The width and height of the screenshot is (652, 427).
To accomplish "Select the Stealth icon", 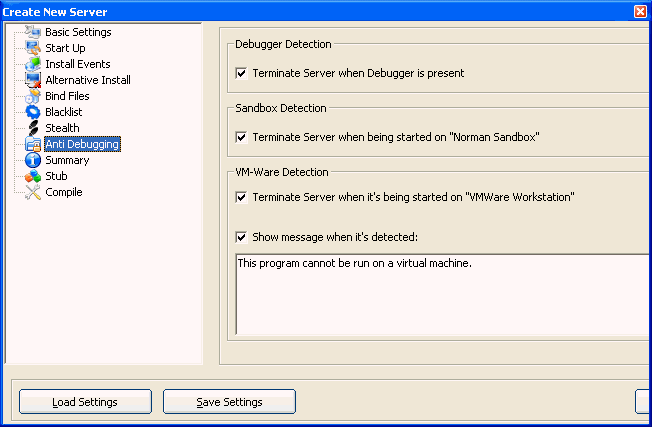I will tap(33, 128).
